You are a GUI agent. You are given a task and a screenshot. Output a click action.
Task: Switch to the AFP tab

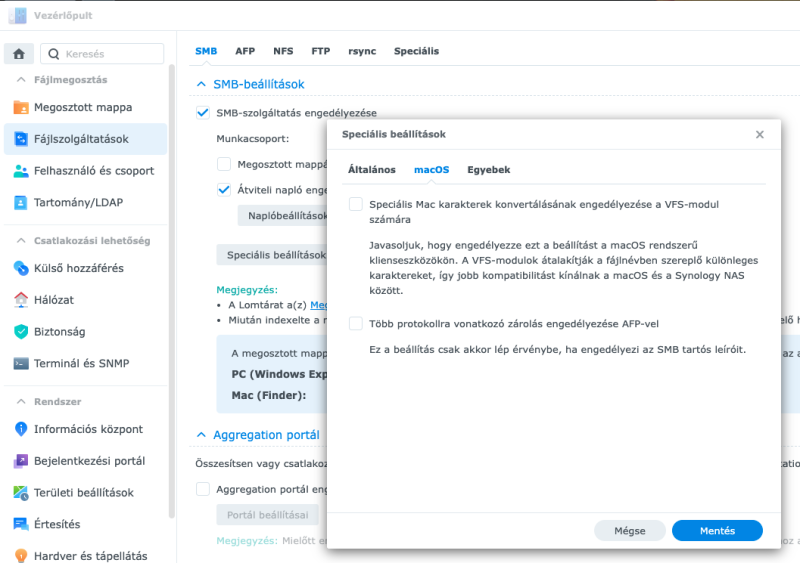(245, 51)
